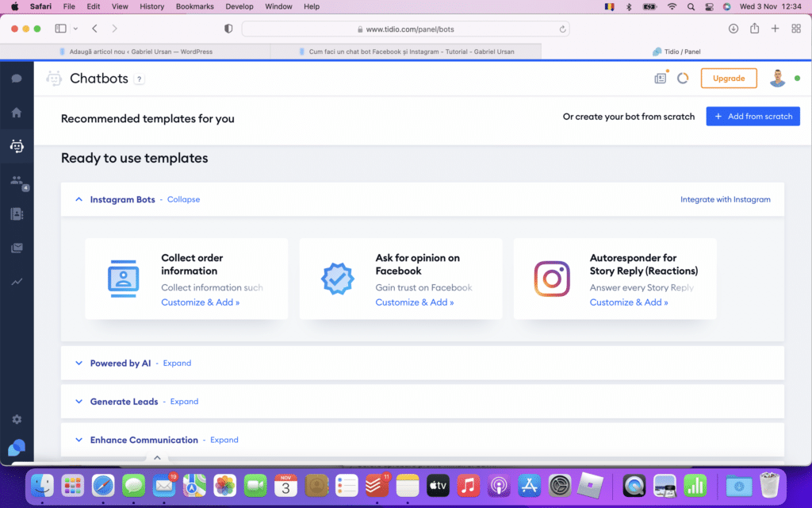Screen dimensions: 812x508
Task: Click the question mark help next to Chatbots
Action: pyautogui.click(x=139, y=79)
